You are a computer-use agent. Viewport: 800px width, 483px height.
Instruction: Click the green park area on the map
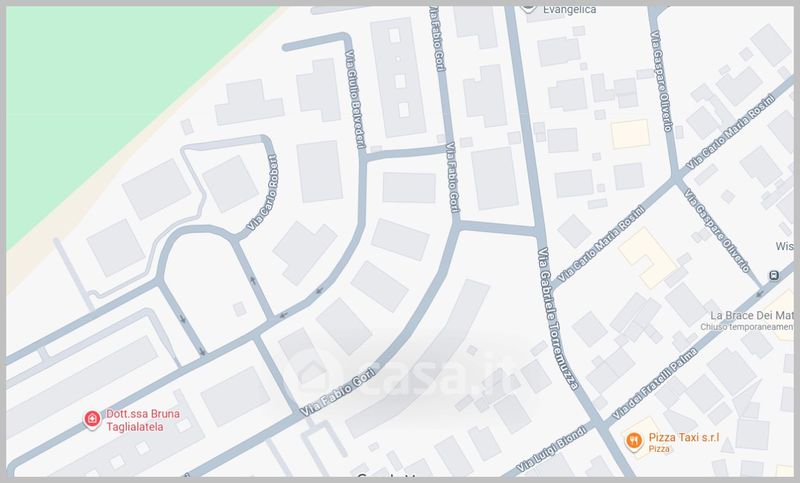point(102,92)
